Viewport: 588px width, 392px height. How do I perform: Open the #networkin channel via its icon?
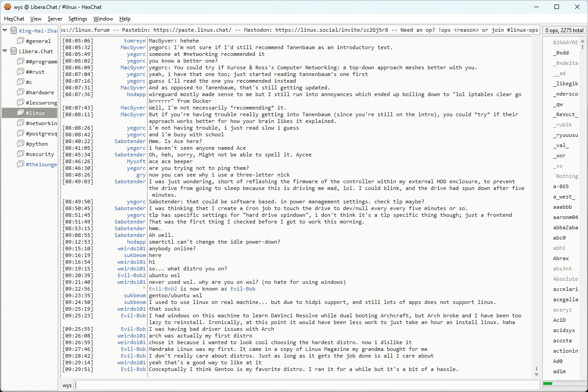tap(21, 123)
